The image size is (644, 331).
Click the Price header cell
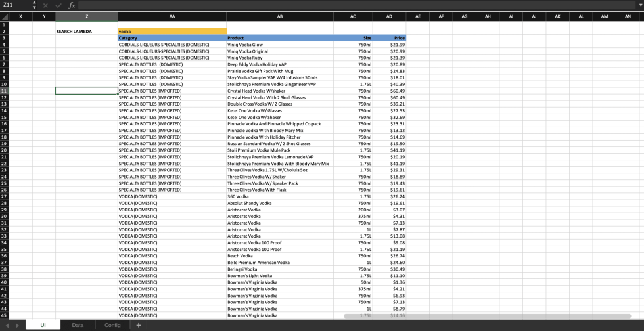click(389, 38)
